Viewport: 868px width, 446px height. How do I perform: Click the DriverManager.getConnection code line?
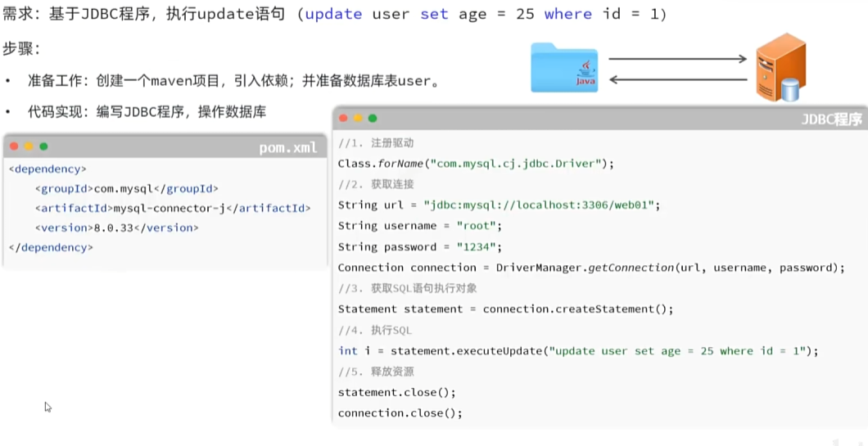coord(591,268)
